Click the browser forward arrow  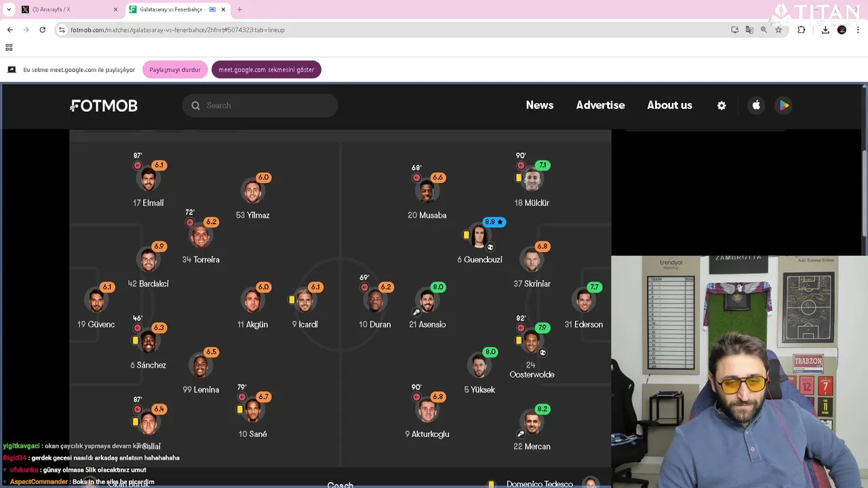(x=26, y=30)
